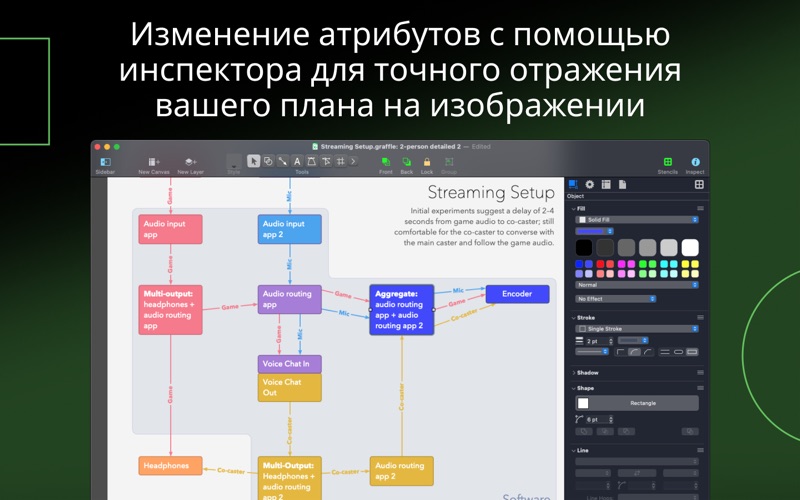Pick the bright green swatch
Viewport: 800px width, 500px height.
[x=642, y=264]
